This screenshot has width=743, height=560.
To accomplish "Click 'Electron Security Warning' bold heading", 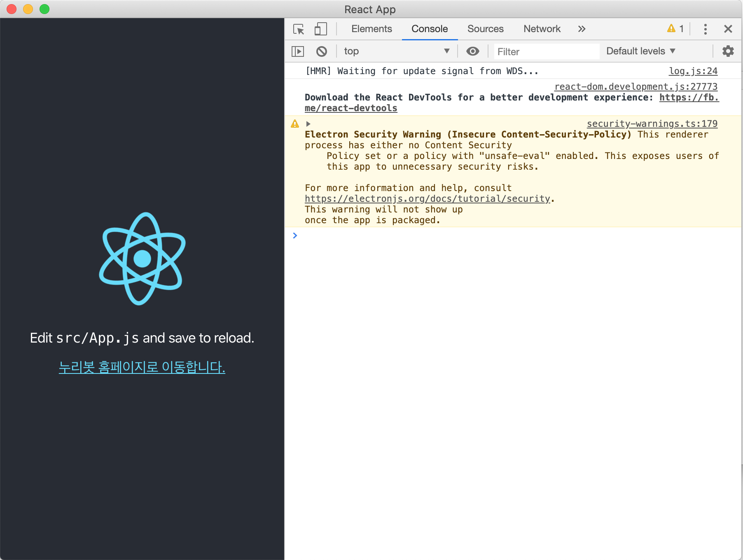I will point(468,134).
